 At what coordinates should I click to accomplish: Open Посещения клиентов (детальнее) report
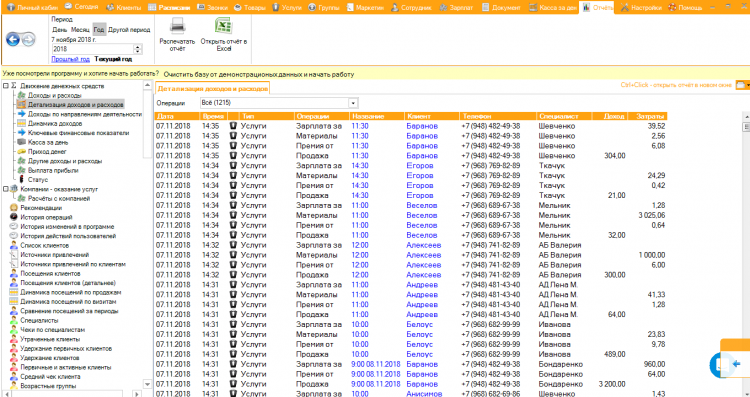click(x=68, y=282)
